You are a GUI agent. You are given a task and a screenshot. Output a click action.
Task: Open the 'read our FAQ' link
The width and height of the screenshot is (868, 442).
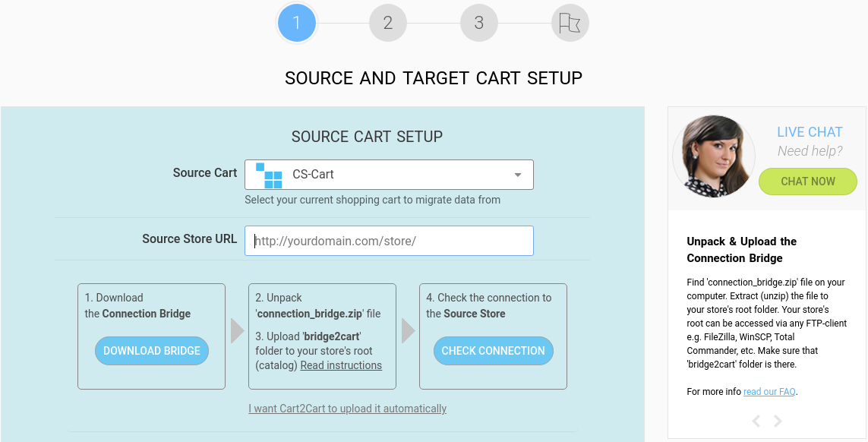(x=769, y=392)
